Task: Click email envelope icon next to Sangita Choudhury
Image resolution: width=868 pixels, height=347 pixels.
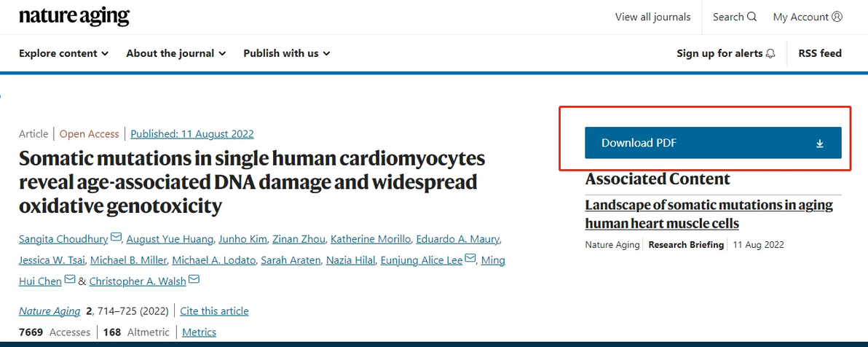Action: [116, 237]
